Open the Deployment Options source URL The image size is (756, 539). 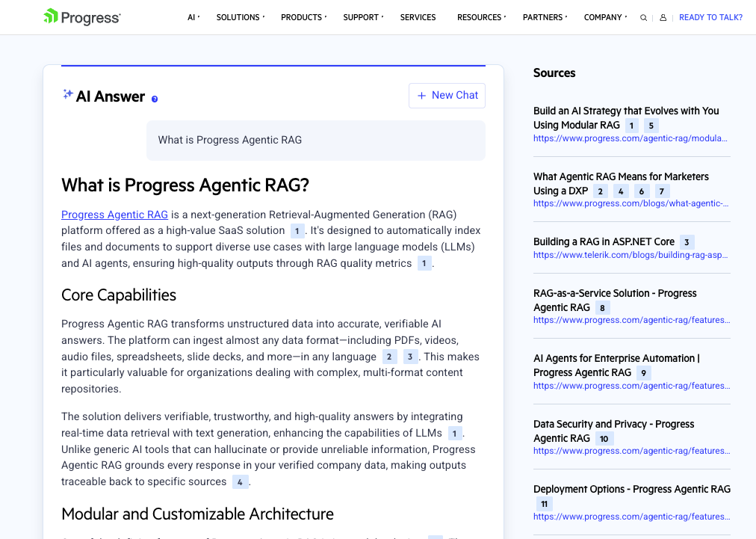(632, 517)
